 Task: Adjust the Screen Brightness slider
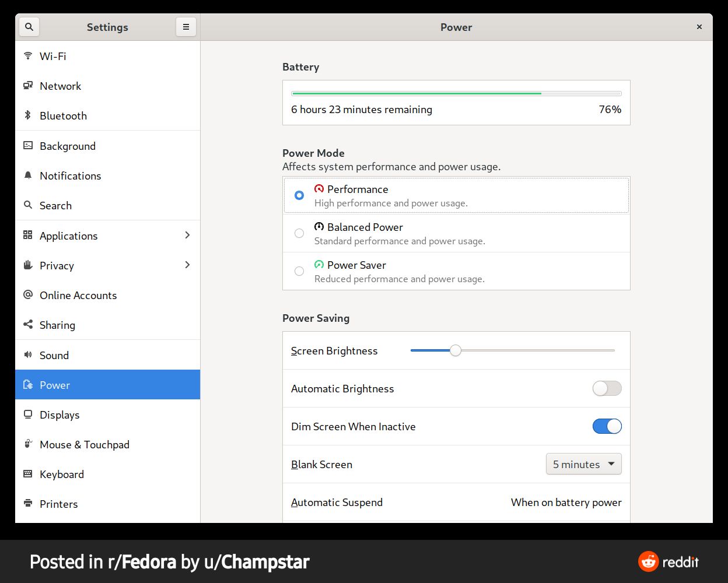[x=456, y=350]
